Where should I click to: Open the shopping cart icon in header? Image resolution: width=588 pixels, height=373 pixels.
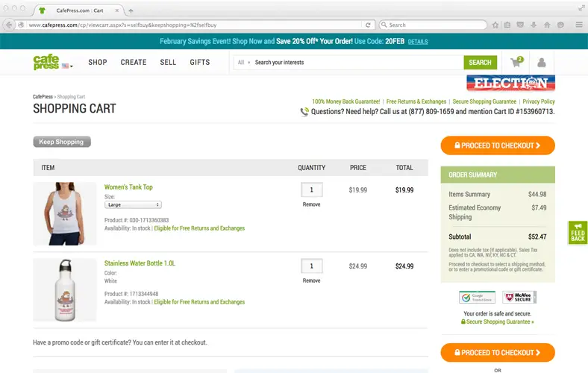517,62
